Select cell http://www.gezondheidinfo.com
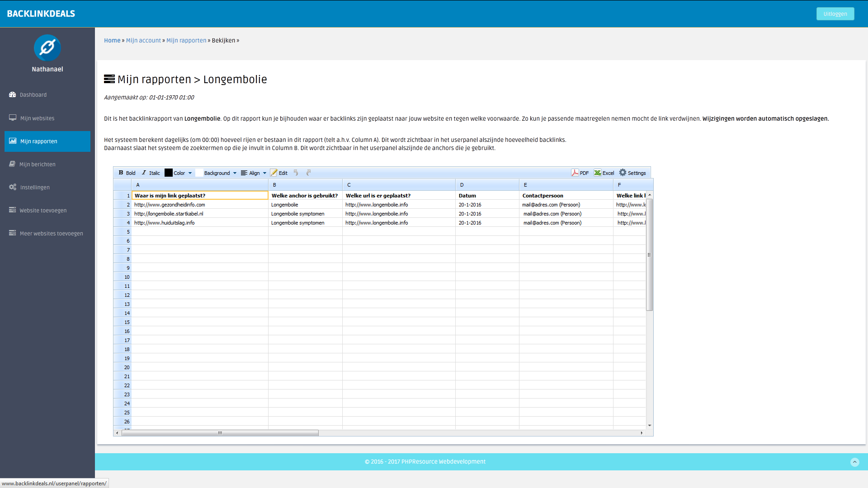 click(200, 204)
